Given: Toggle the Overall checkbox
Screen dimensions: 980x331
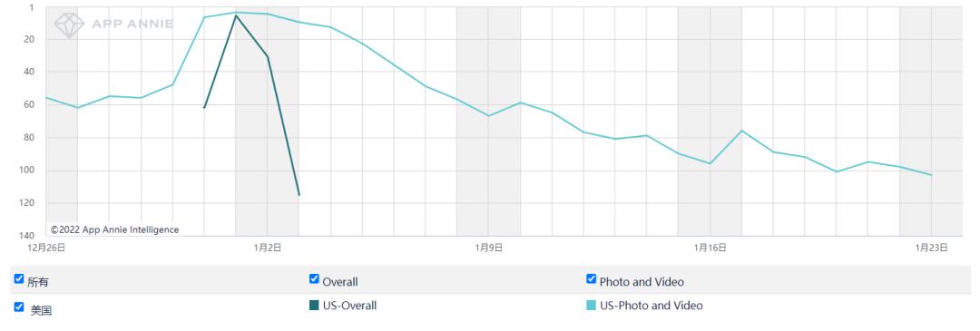Looking at the screenshot, I should pyautogui.click(x=314, y=278).
